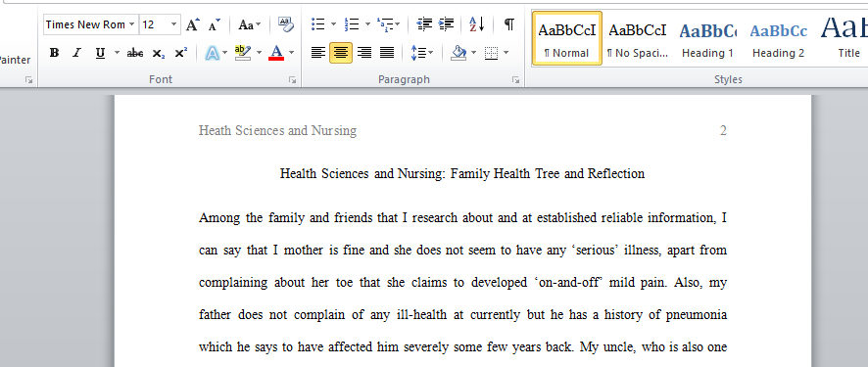
Task: Justify the paragraph text
Action: (x=387, y=53)
